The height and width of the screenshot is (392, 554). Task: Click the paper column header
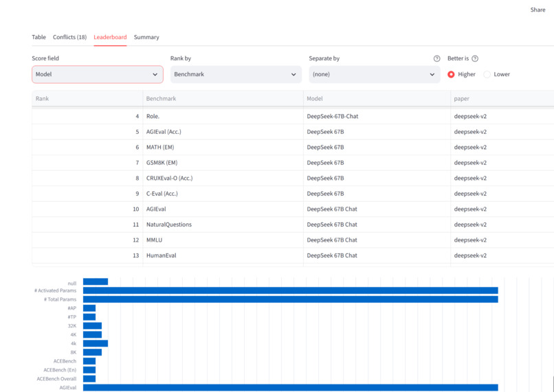(502, 98)
